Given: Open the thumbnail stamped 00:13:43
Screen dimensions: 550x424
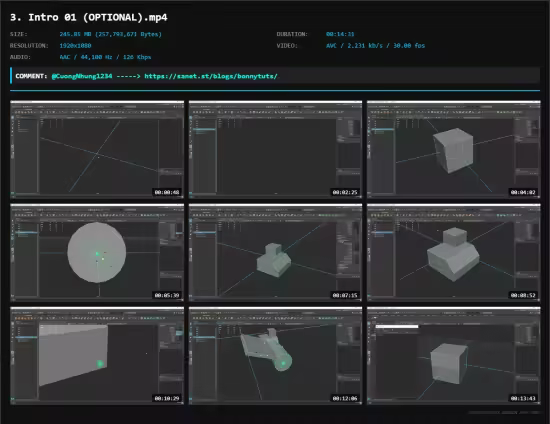Looking at the screenshot, I should click(x=454, y=356).
